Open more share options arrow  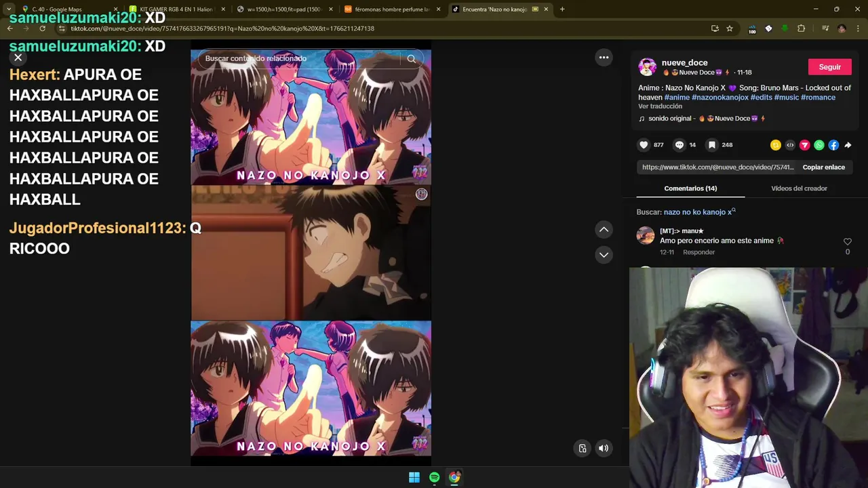(848, 145)
